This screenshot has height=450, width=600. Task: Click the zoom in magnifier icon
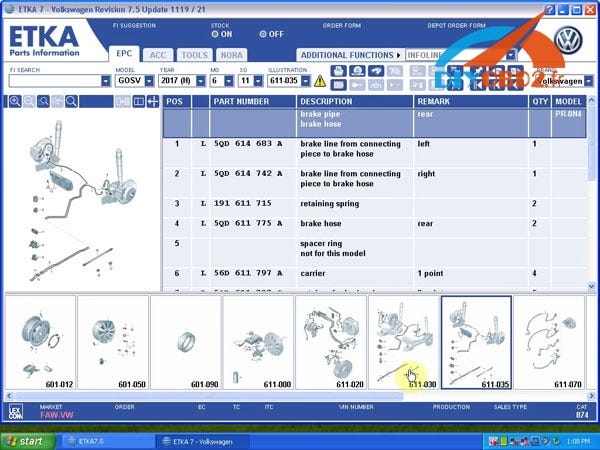click(15, 101)
